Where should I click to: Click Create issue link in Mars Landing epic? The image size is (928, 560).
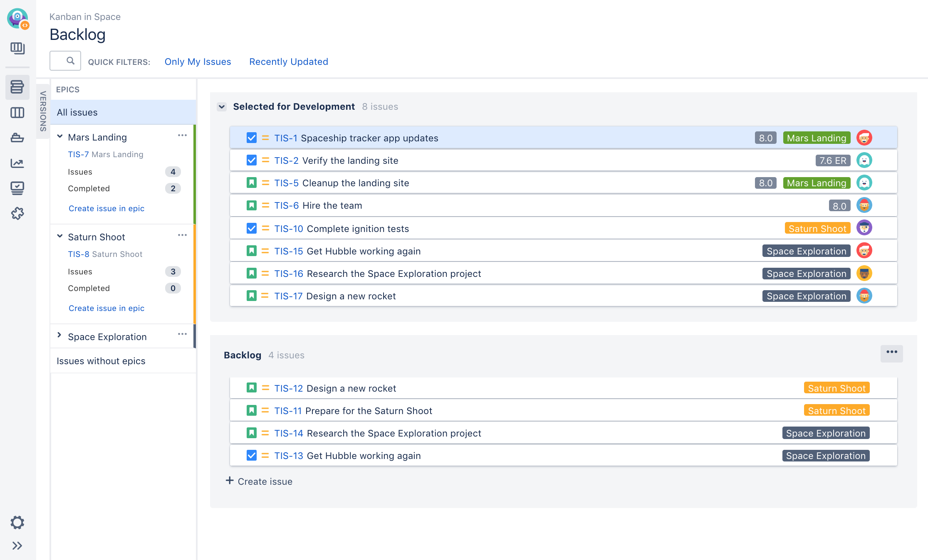106,208
